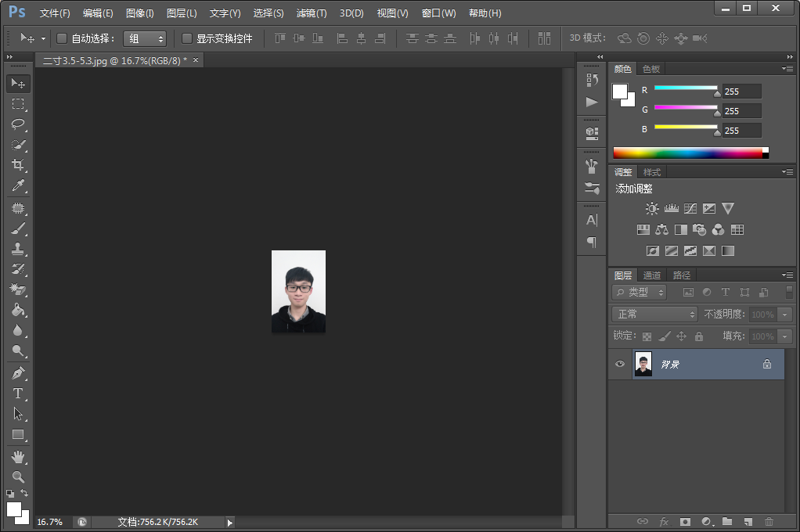Open the 组 auto-select dropdown
The image size is (800, 532).
(x=145, y=39)
